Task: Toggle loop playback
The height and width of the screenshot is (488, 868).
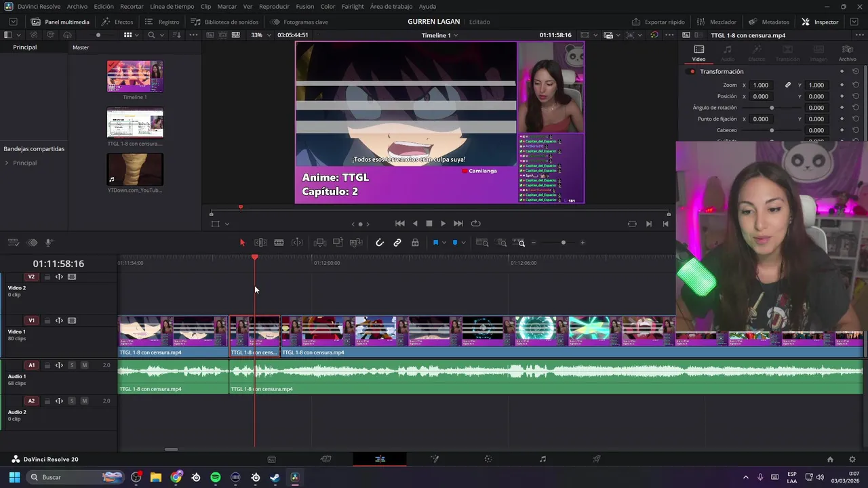Action: [x=475, y=224]
